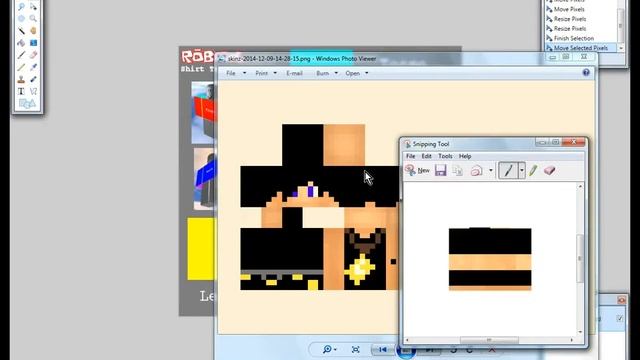This screenshot has height=360, width=640.
Task: Select the Move Selection tool in Paint.NET
Action: 33,7
